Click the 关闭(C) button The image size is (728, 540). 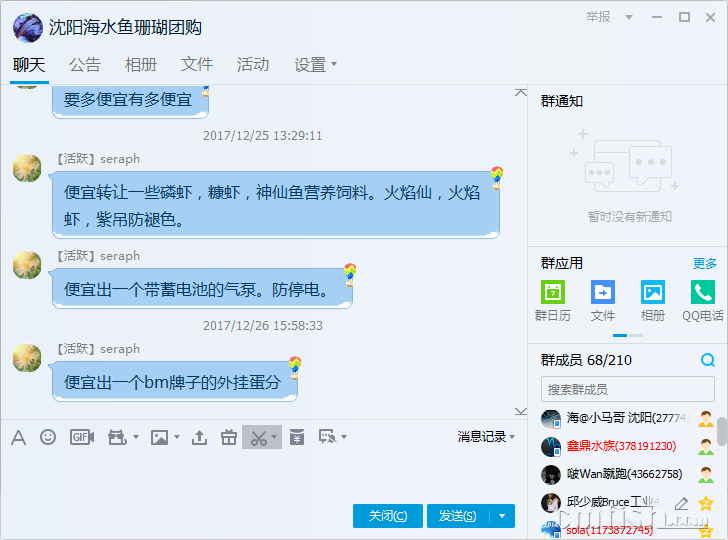click(x=388, y=516)
